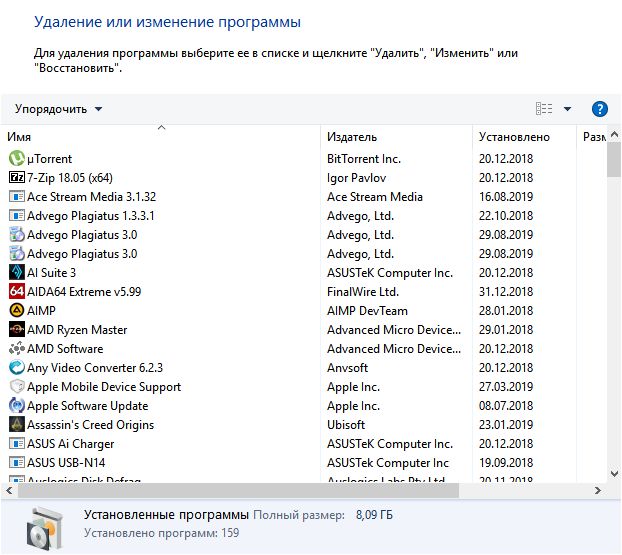Screen dimensions: 622x555
Task: Click publisher BitTorrent Inc.
Action: pyautogui.click(x=364, y=159)
